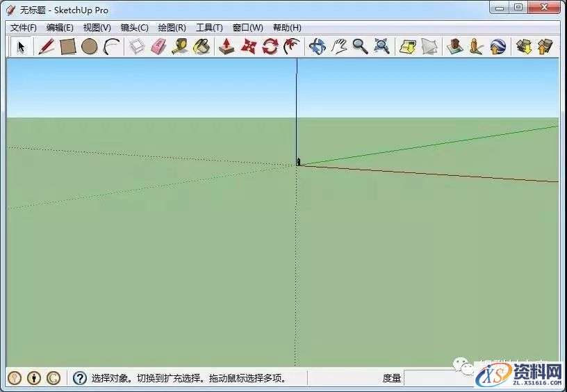Viewport: 567px width, 392px height.
Task: Click the copyright status bar icon
Action: tap(54, 378)
